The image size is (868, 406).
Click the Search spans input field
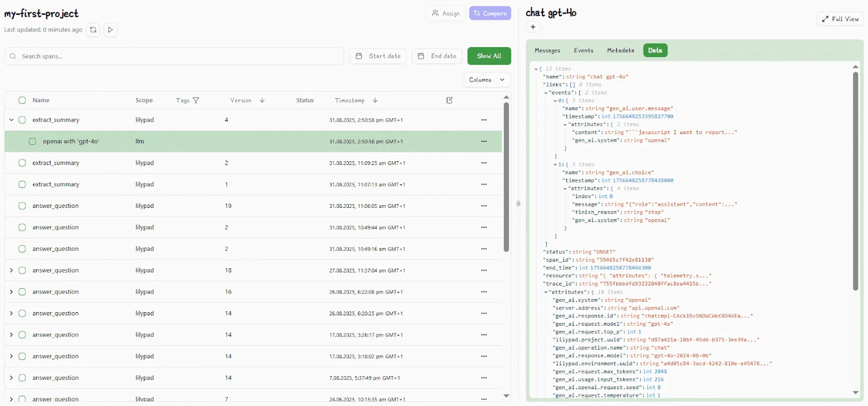[x=179, y=56]
